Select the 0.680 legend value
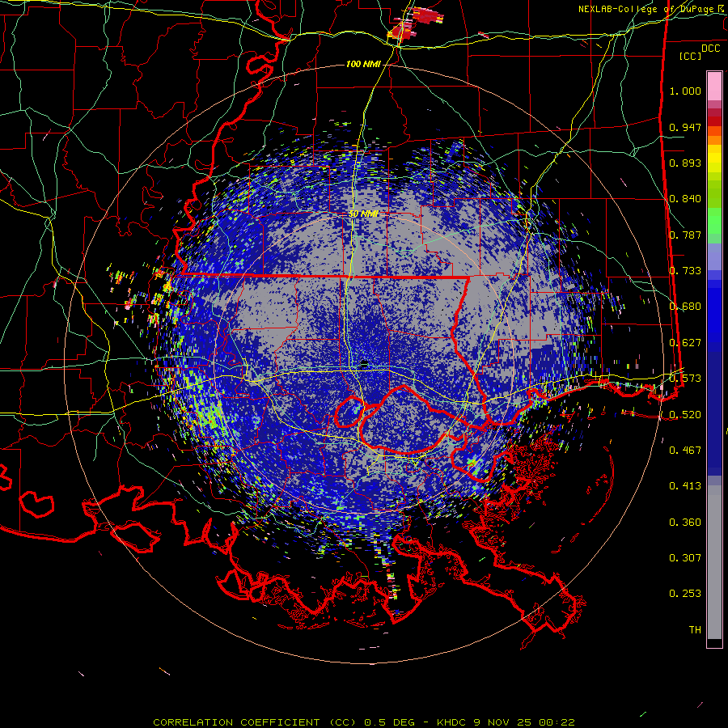The image size is (728, 728). click(x=685, y=307)
